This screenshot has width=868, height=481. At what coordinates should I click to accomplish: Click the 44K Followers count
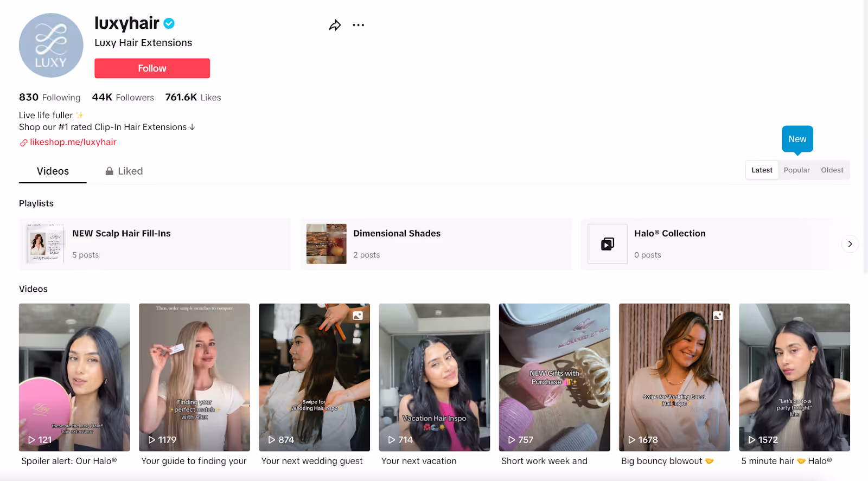pos(123,98)
